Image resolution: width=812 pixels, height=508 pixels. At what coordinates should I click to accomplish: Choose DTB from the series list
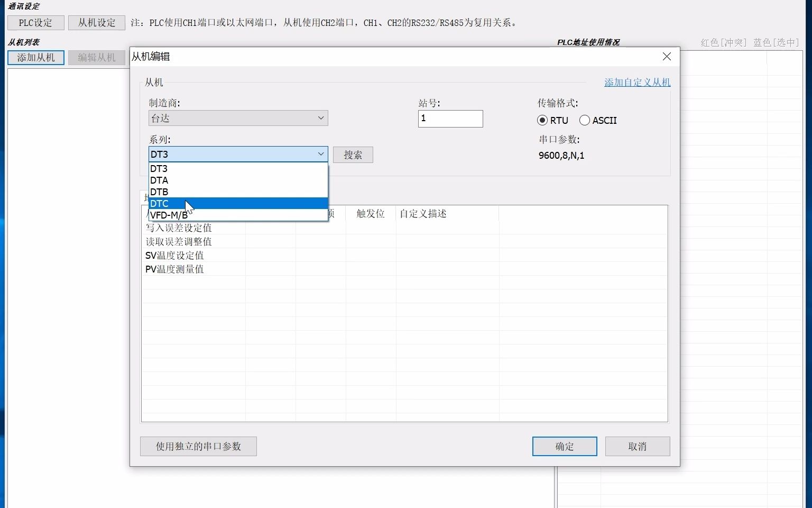click(238, 192)
